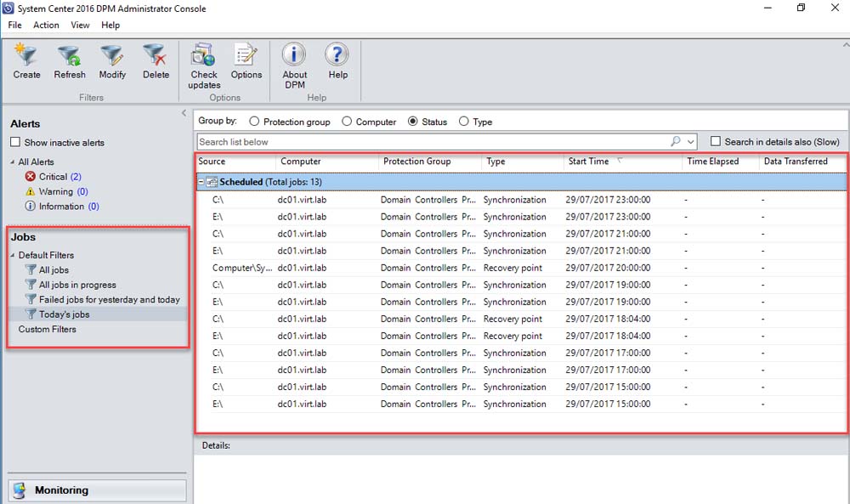850x504 pixels.
Task: Select the E:\ job at 29/07/2017 15:00:00
Action: click(x=521, y=404)
